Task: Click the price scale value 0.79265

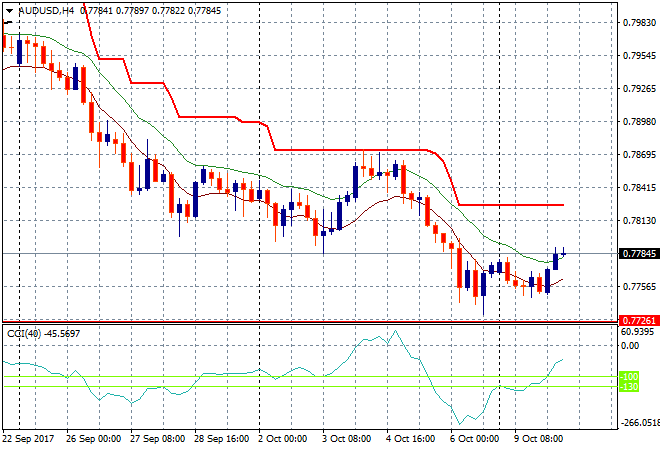Action: [639, 89]
